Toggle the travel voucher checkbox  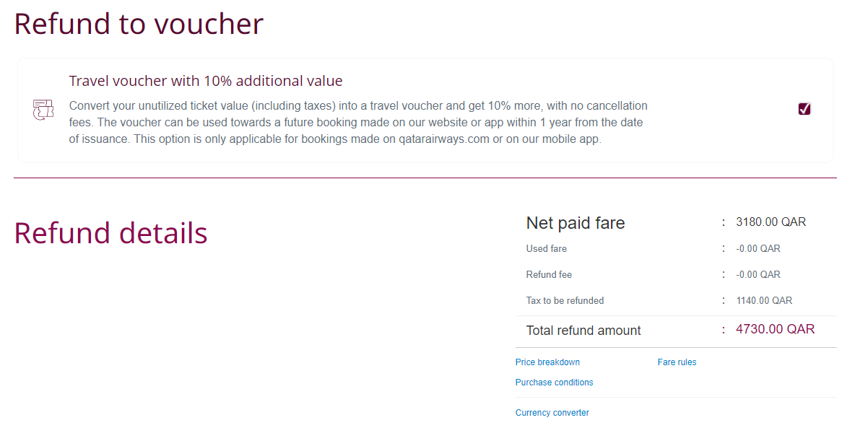804,109
